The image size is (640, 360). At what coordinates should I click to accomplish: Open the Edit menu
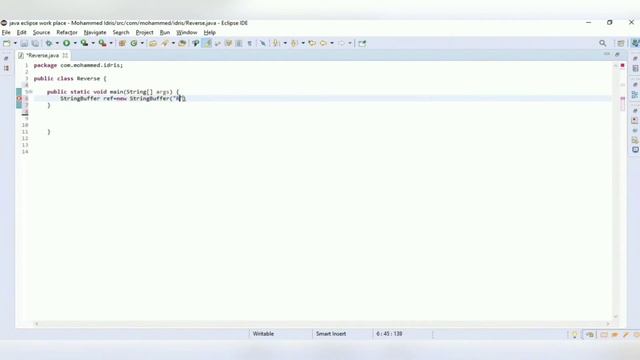(x=22, y=32)
